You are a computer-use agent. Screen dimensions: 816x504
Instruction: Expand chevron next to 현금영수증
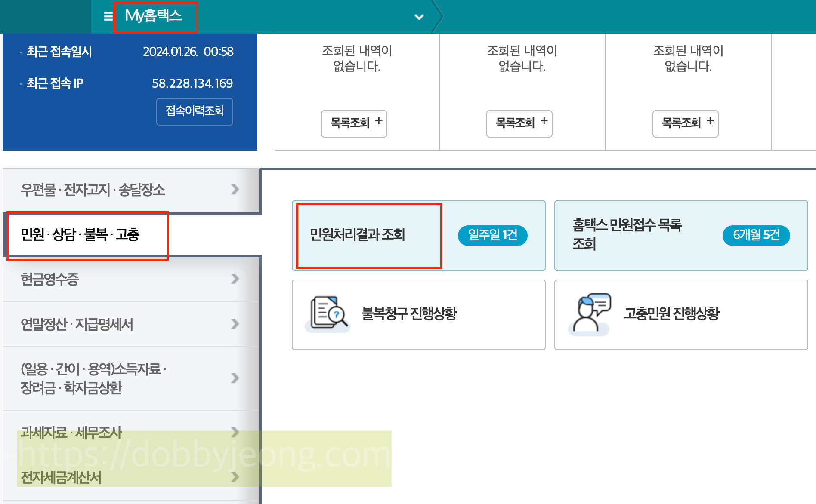click(235, 279)
